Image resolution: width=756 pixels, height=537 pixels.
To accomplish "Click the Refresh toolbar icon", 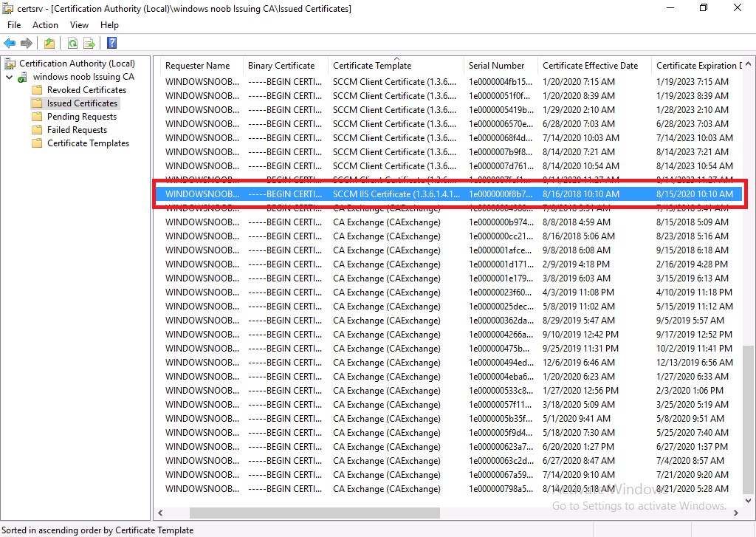I will coord(72,43).
